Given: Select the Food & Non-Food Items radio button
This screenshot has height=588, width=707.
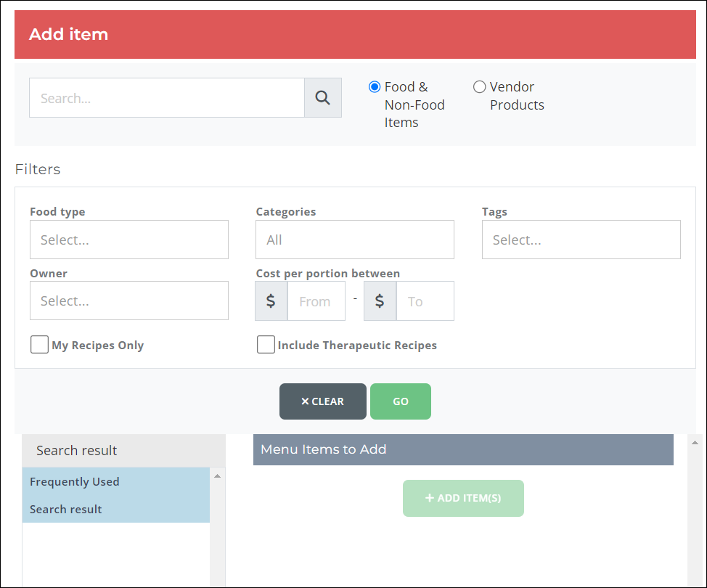Looking at the screenshot, I should pos(375,86).
